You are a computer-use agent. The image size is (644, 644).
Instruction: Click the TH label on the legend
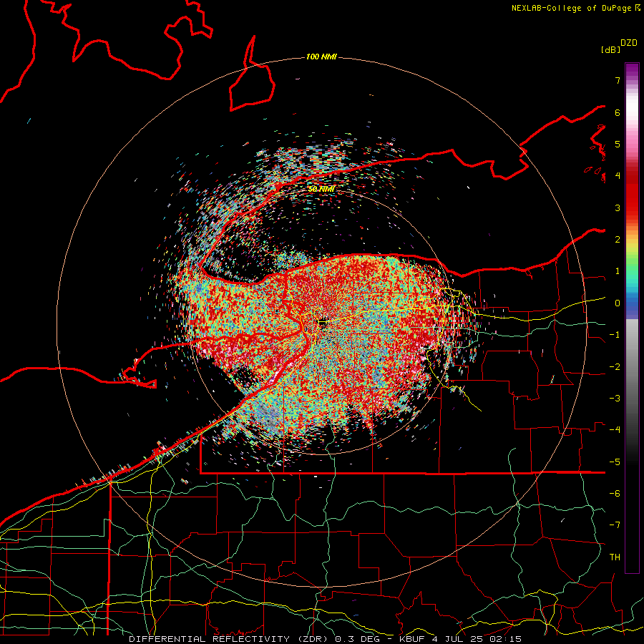615,557
